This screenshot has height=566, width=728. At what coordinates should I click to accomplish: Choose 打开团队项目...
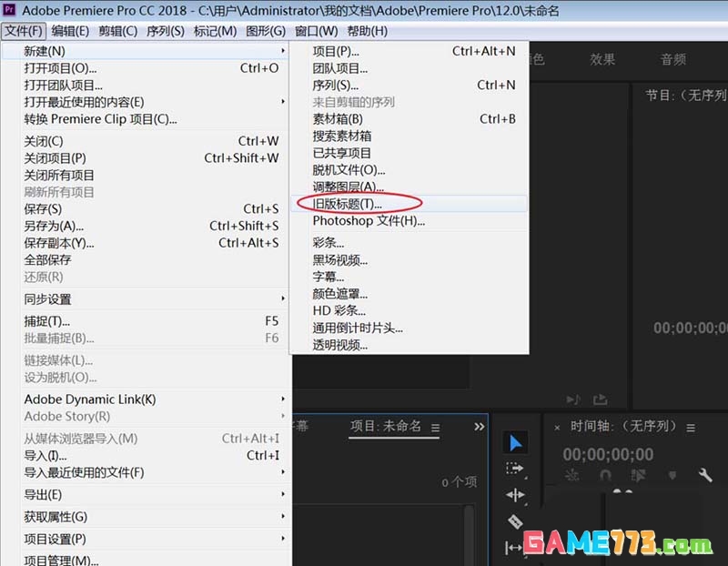(x=146, y=86)
